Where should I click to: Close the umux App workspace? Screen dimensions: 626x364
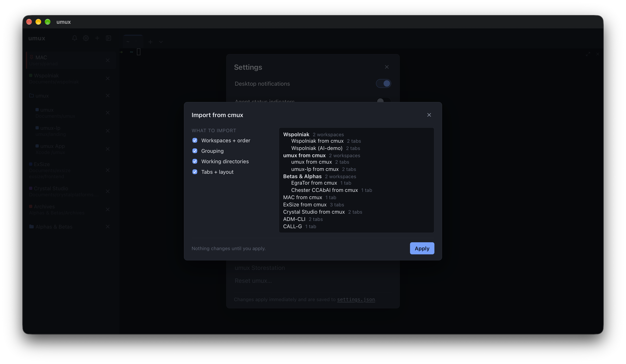pos(107,149)
